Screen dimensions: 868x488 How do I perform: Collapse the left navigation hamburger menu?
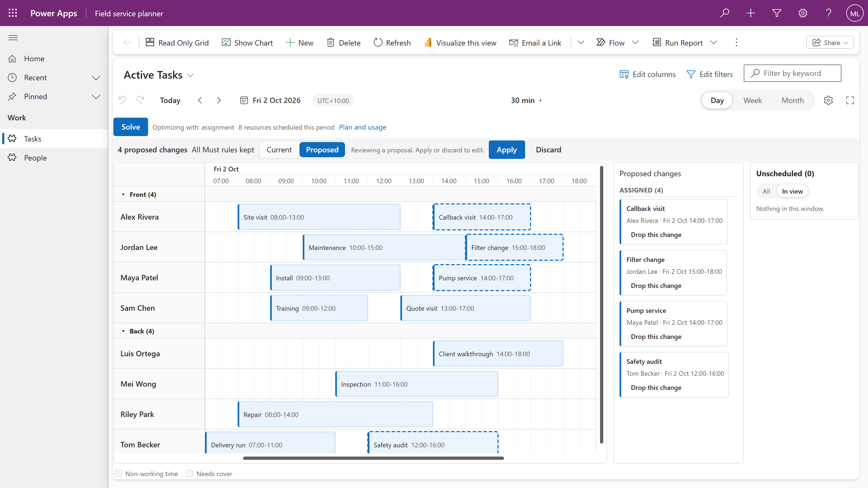[x=13, y=37]
